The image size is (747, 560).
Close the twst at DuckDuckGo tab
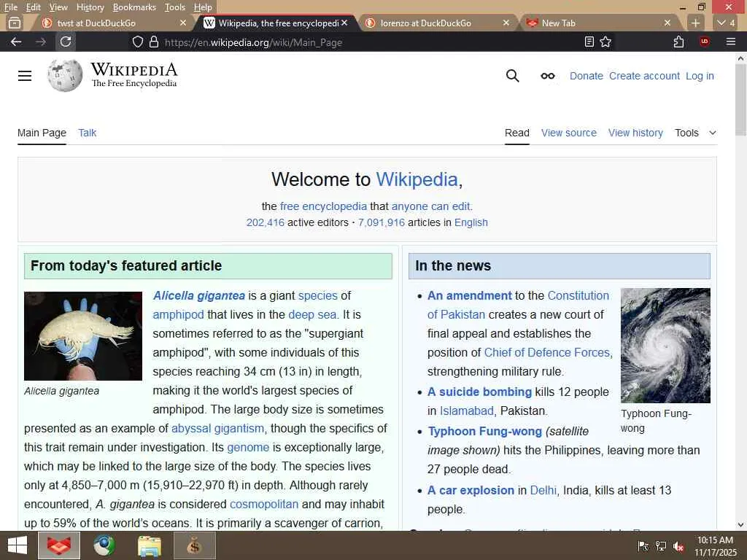click(x=183, y=23)
